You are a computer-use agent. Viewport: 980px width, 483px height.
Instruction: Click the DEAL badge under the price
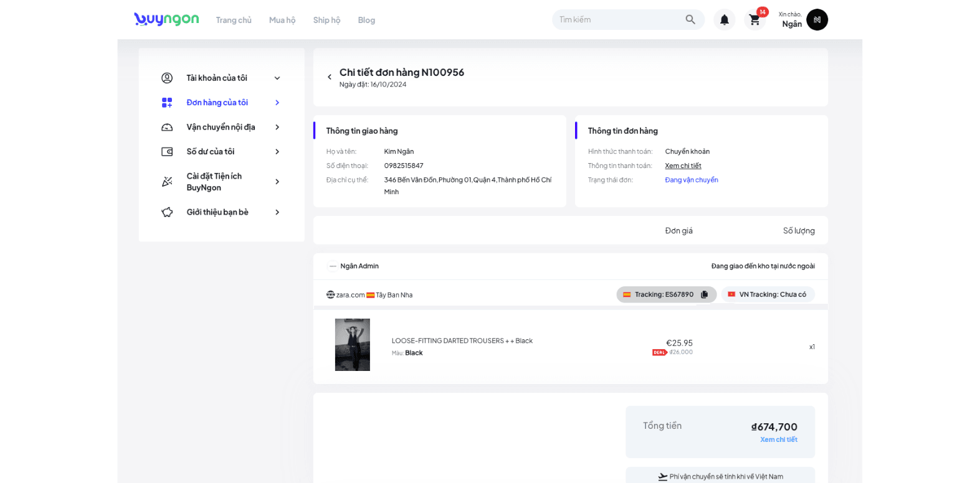tap(660, 352)
